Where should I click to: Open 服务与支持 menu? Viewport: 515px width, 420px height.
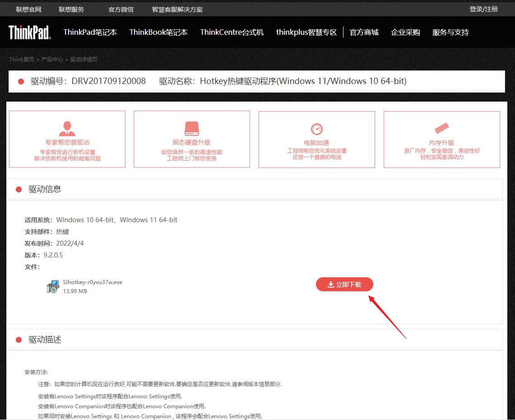pos(450,32)
